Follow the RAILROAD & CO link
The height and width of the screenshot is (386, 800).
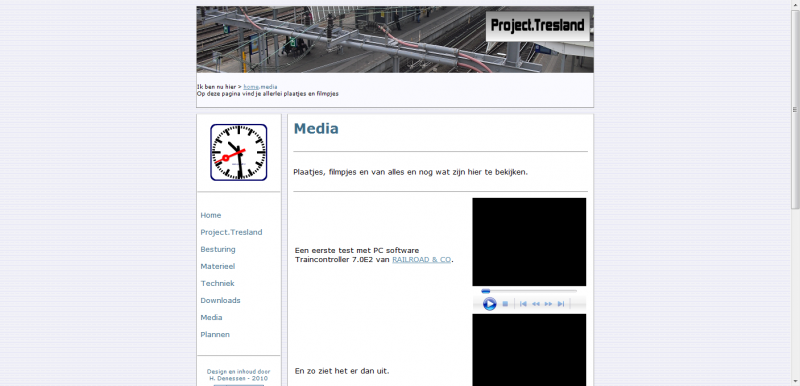[421, 260]
